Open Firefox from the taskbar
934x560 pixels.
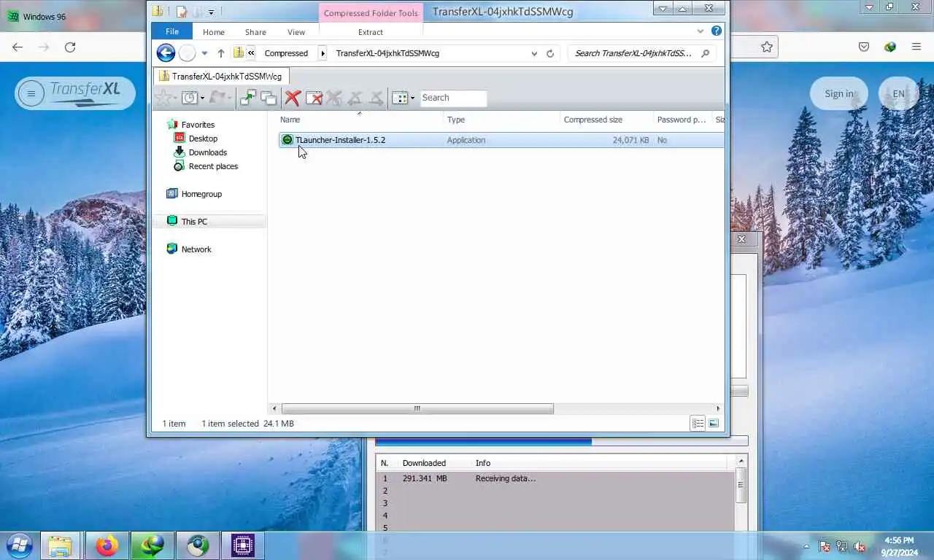click(107, 545)
